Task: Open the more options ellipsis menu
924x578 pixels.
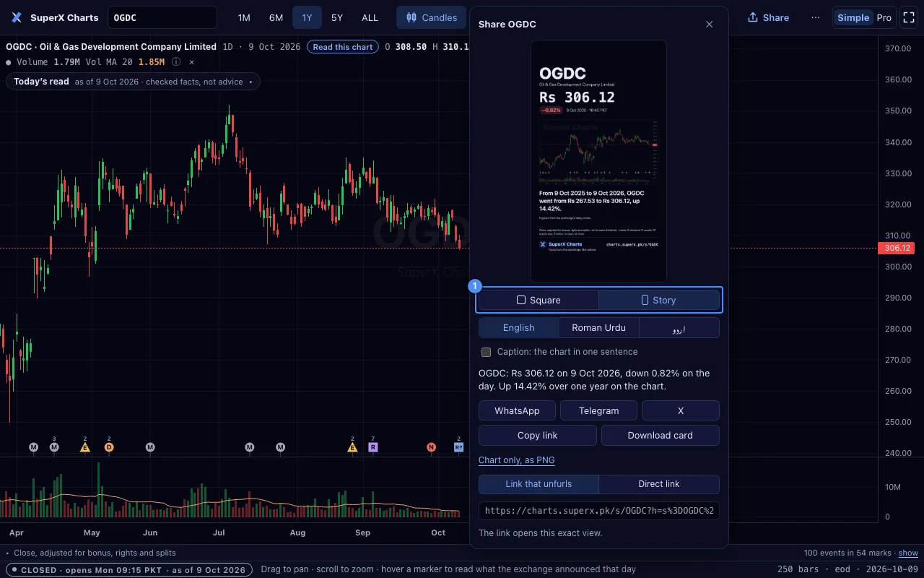Action: [x=816, y=17]
